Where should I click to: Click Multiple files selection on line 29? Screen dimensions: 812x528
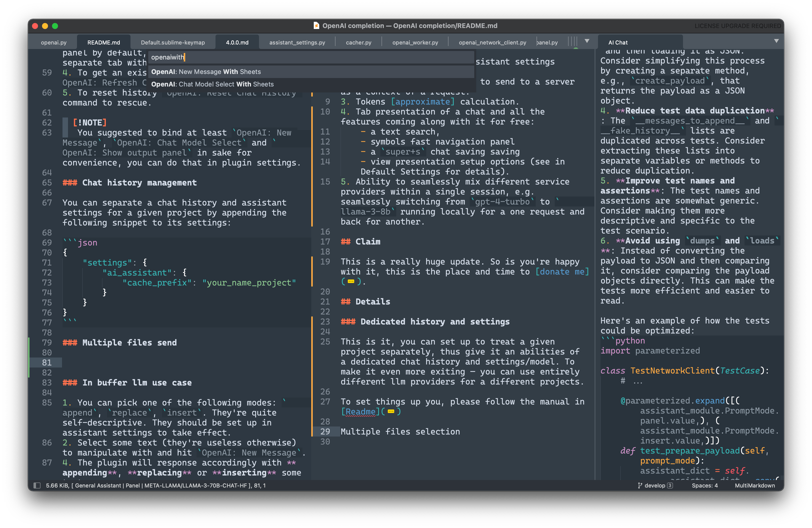point(400,432)
